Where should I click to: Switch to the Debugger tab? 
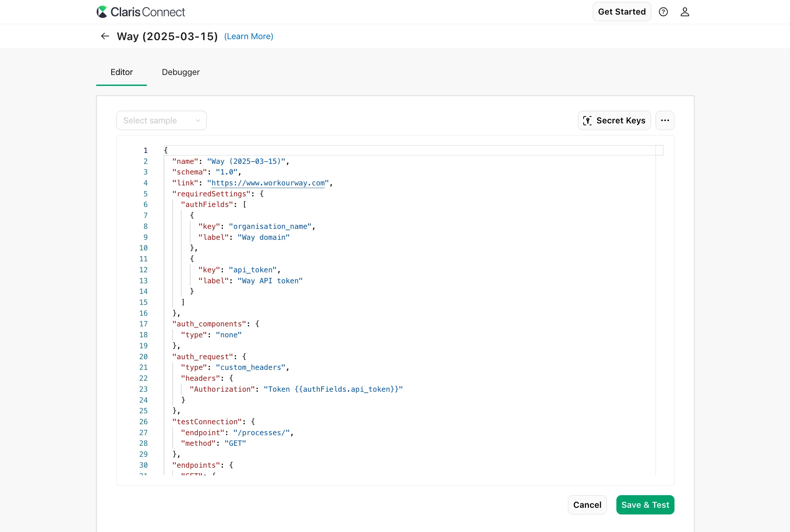point(180,72)
